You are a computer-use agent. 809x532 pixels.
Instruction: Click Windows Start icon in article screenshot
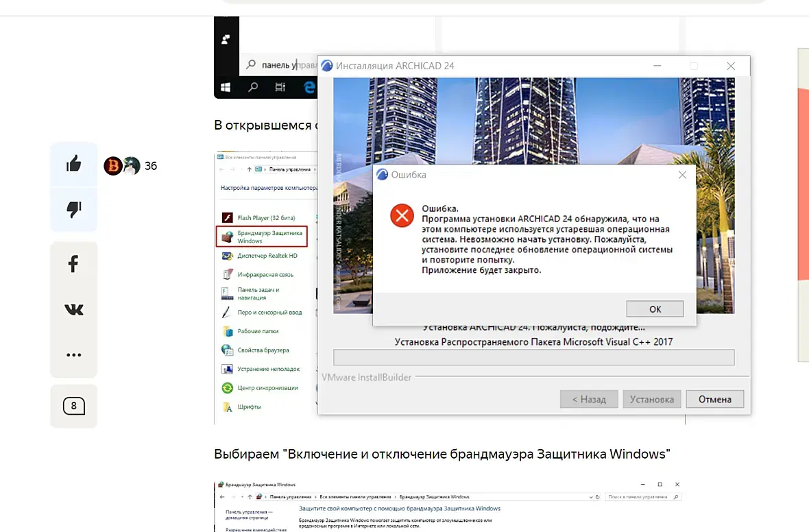(226, 87)
